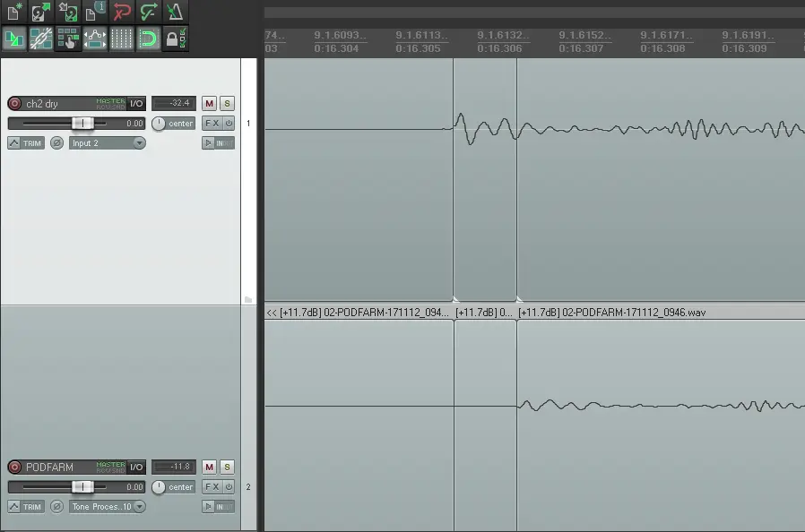Mute the ch2 dry track
This screenshot has width=805, height=532.
click(x=209, y=104)
